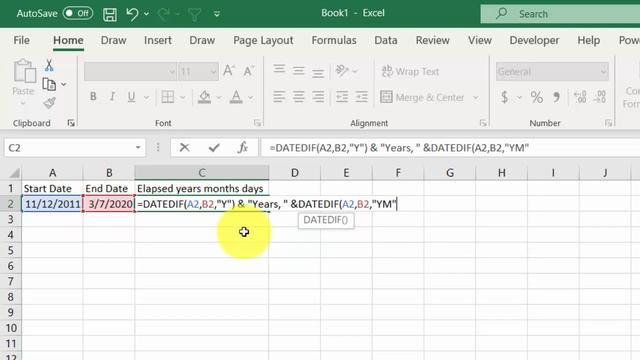
Task: Click Increase Font Size icon
Action: point(229,71)
